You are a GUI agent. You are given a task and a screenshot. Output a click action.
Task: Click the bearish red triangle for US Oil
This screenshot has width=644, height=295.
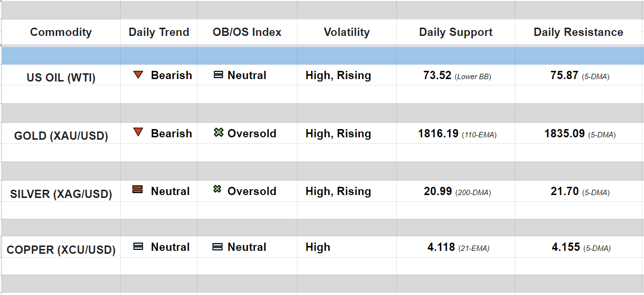tap(138, 75)
